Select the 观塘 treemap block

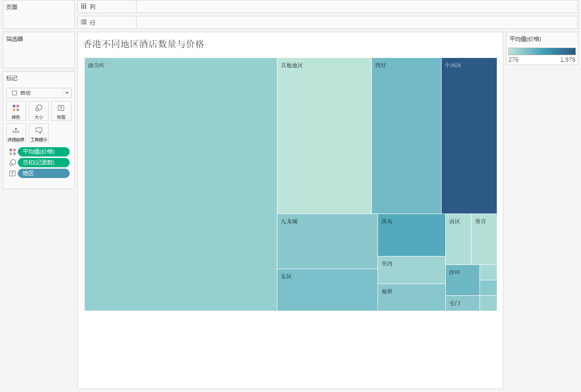point(412,297)
